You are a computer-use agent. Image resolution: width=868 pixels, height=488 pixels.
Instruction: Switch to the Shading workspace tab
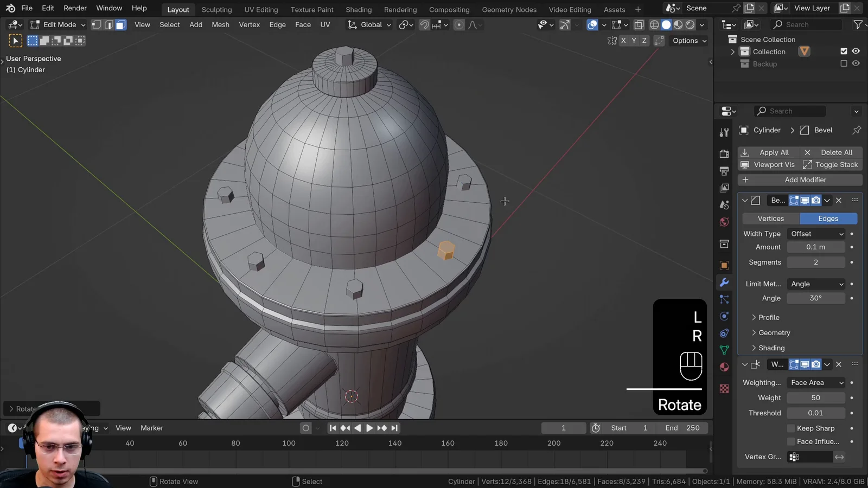359,9
